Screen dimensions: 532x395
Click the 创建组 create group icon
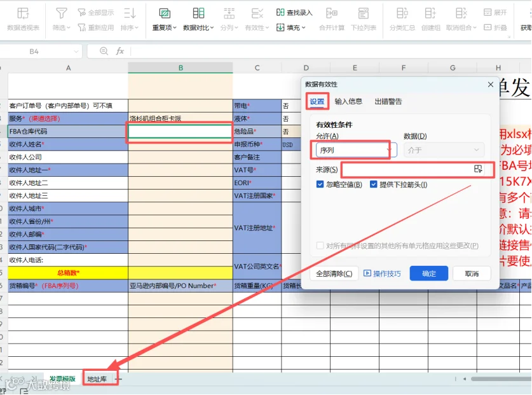coord(430,13)
